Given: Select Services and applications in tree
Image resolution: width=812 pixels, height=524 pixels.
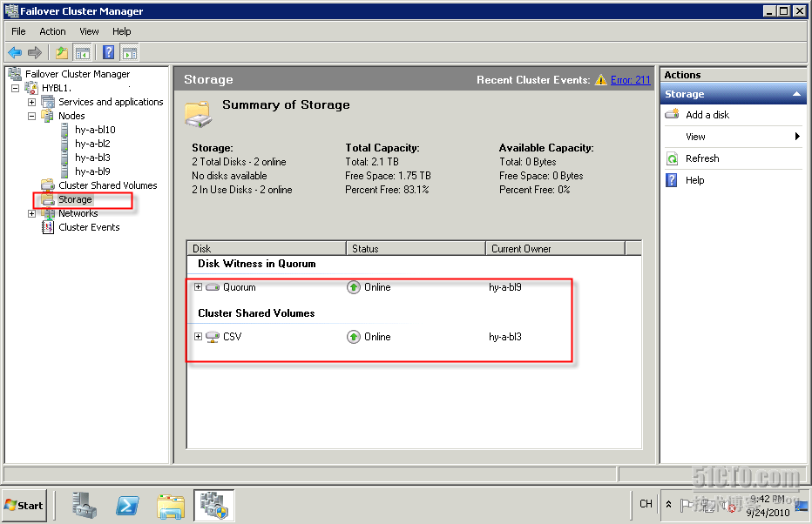Looking at the screenshot, I should pyautogui.click(x=111, y=102).
